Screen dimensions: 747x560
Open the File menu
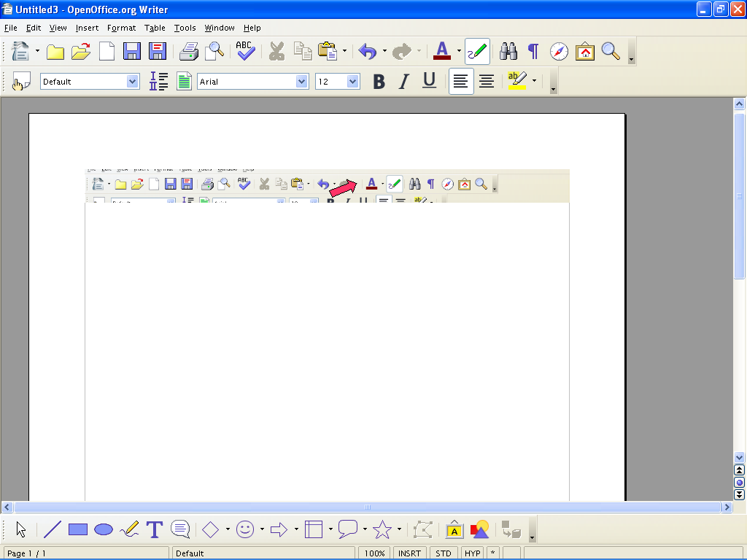point(10,28)
